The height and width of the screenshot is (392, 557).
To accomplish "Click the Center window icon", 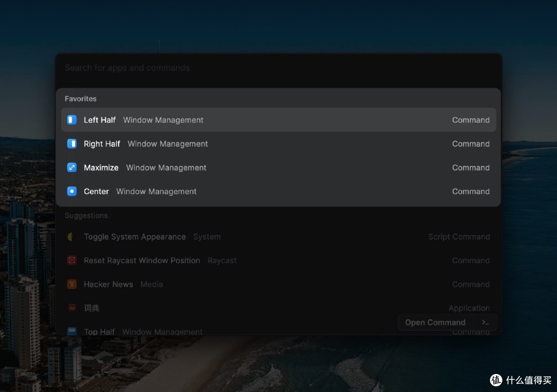I will 72,191.
